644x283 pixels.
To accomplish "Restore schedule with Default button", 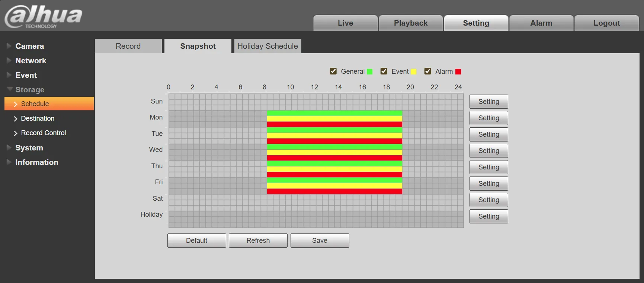I will point(196,241).
